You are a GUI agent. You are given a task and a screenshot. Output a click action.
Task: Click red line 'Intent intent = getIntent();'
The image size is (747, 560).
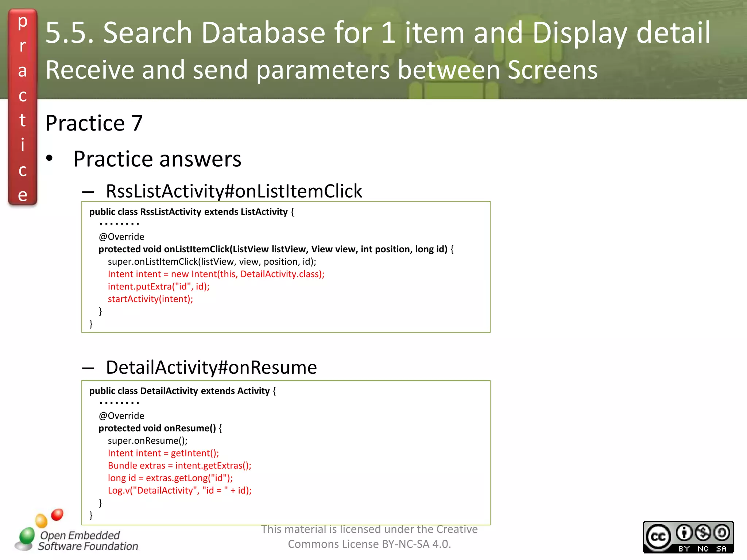pyautogui.click(x=163, y=453)
